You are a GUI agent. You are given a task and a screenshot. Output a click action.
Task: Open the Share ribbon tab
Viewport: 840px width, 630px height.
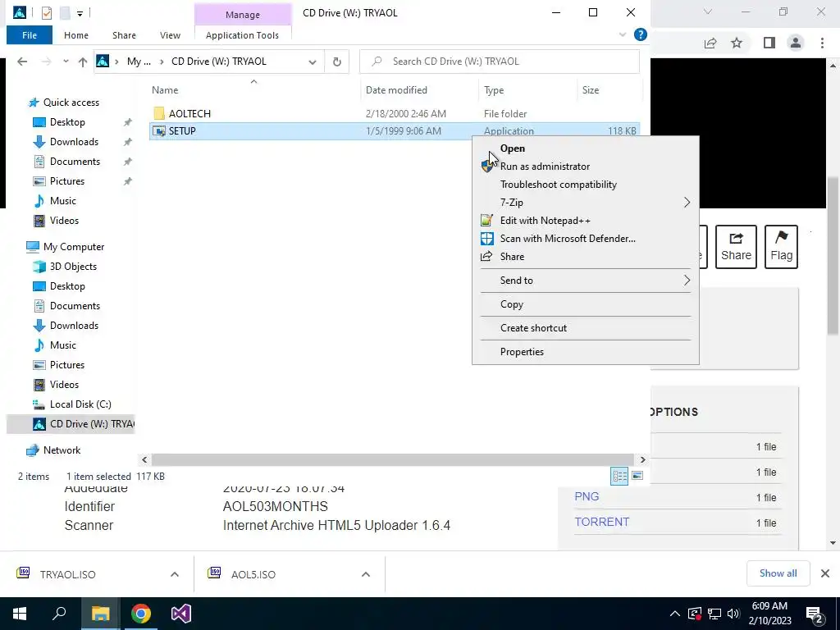click(124, 35)
